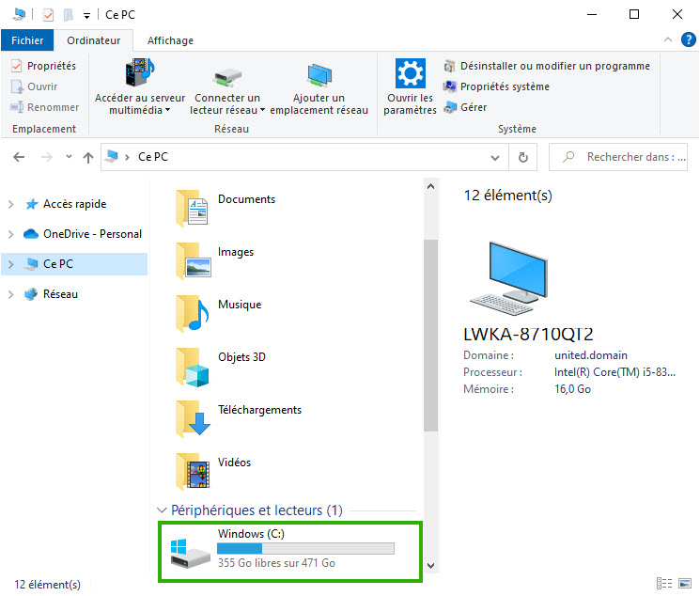This screenshot has height=596, width=700.
Task: Open the address bar history dropdown
Action: [494, 157]
